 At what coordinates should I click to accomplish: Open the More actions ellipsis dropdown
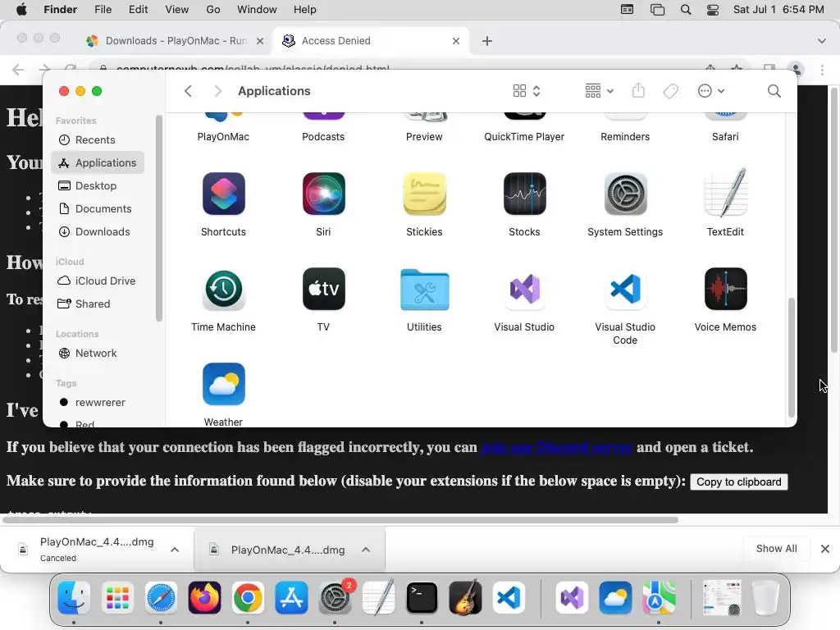711,91
